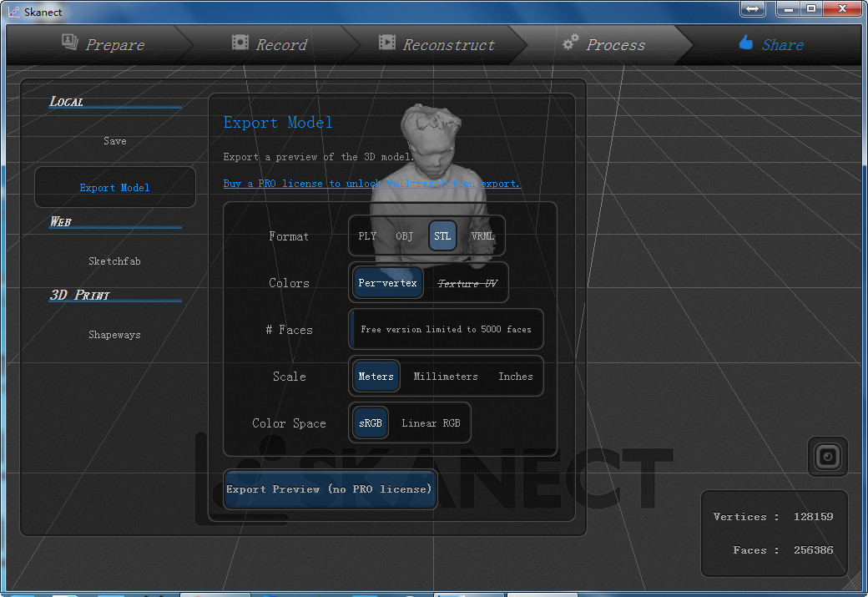Click the Process gears icon
868x597 pixels.
570,42
